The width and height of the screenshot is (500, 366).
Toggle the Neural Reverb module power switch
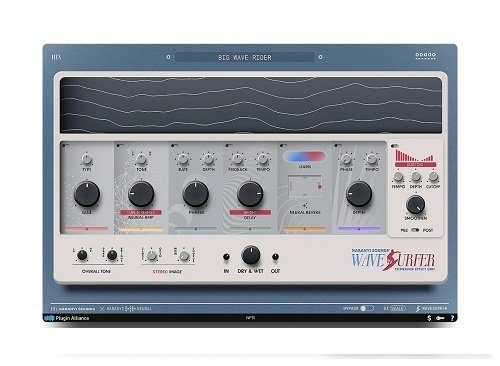283,145
